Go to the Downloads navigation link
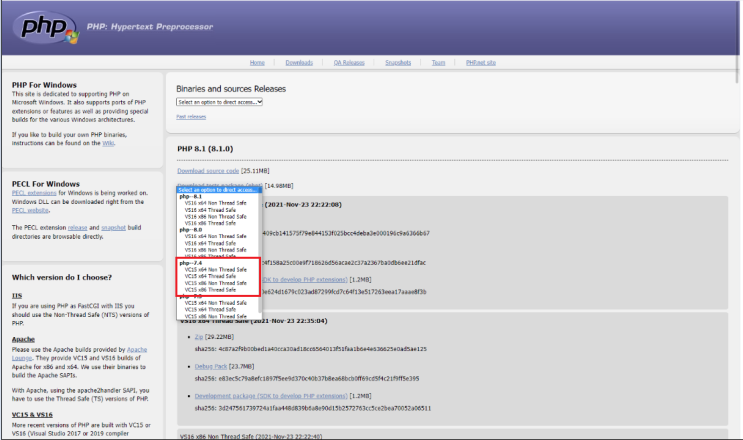This screenshot has height=440, width=743. coord(299,63)
